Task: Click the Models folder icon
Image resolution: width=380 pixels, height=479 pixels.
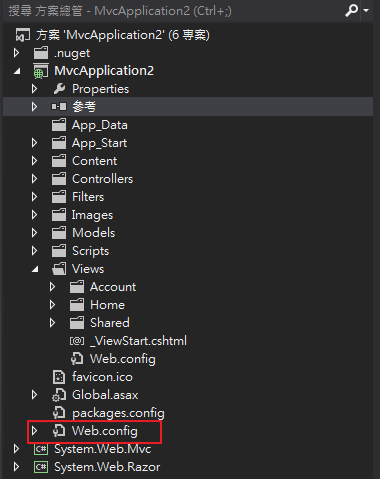Action: click(x=59, y=233)
